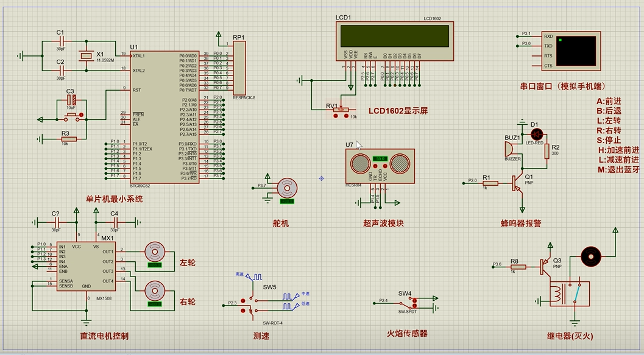The width and height of the screenshot is (644, 355).
Task: Select the servo motor on P3.7
Action: 286,188
